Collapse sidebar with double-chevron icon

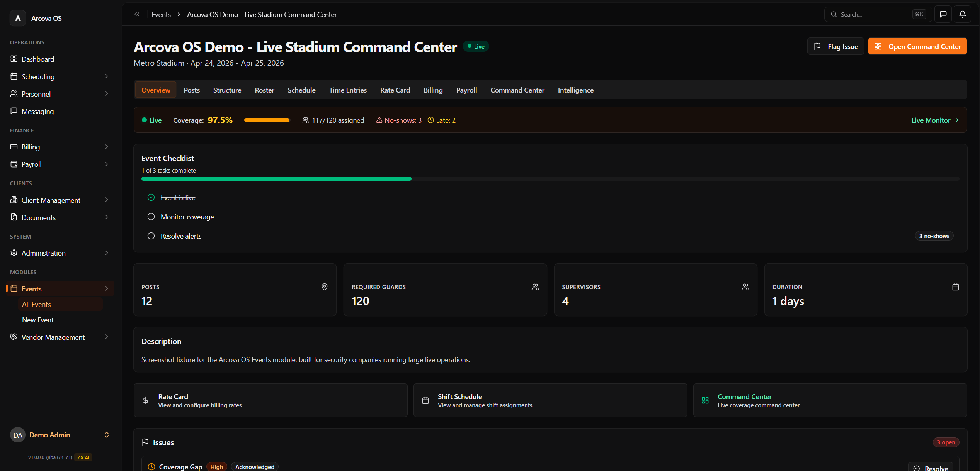137,14
